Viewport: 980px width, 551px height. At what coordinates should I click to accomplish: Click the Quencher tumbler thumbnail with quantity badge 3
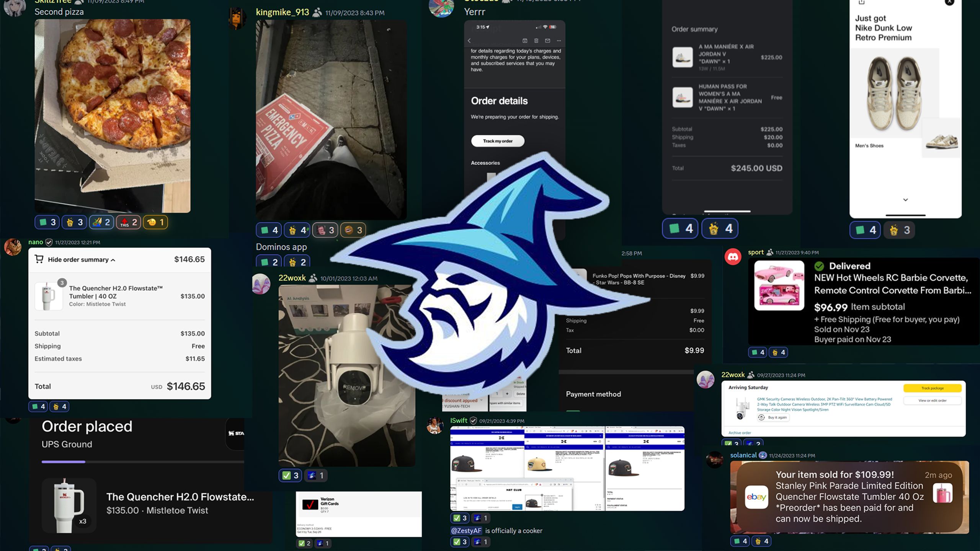pos(48,296)
